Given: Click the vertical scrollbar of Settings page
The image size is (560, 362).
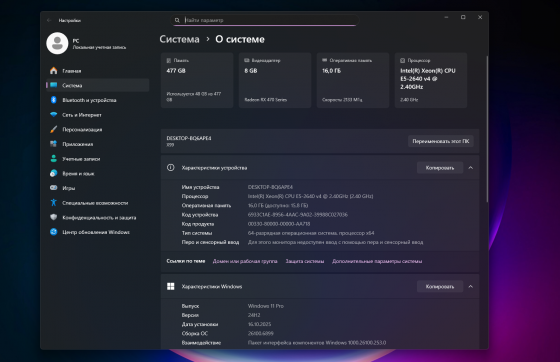Looking at the screenshot, I should 487,129.
